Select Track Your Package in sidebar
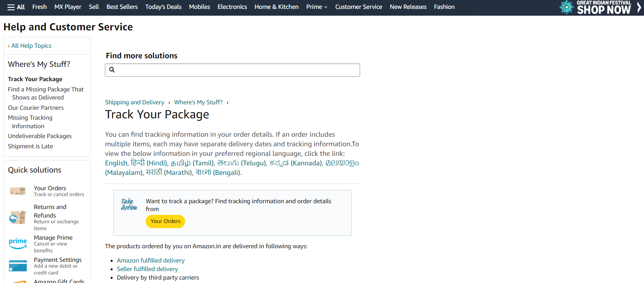Image resolution: width=644 pixels, height=283 pixels. click(35, 79)
